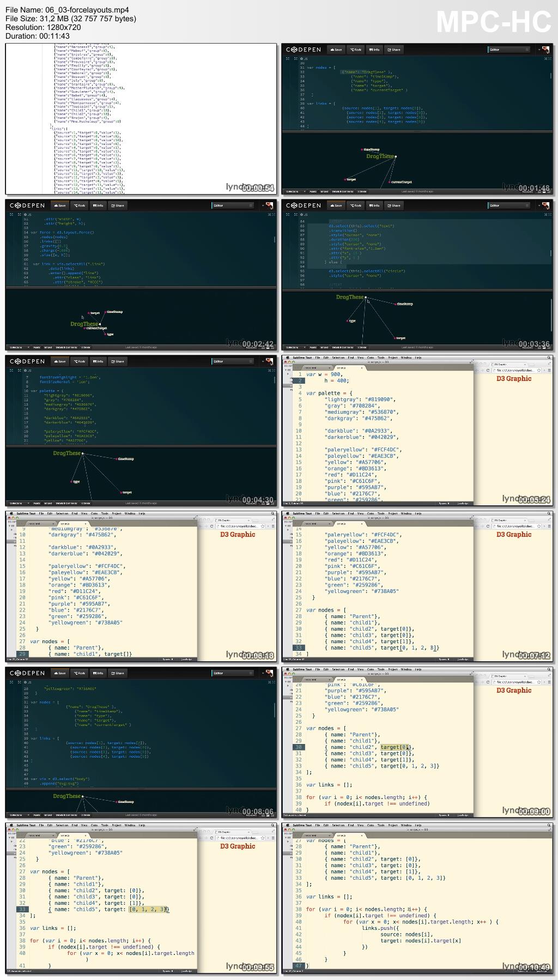Screen dimensions: 558x980
Task: Click Apple menu icon in the 00:05:24 frame
Action: pos(287,358)
